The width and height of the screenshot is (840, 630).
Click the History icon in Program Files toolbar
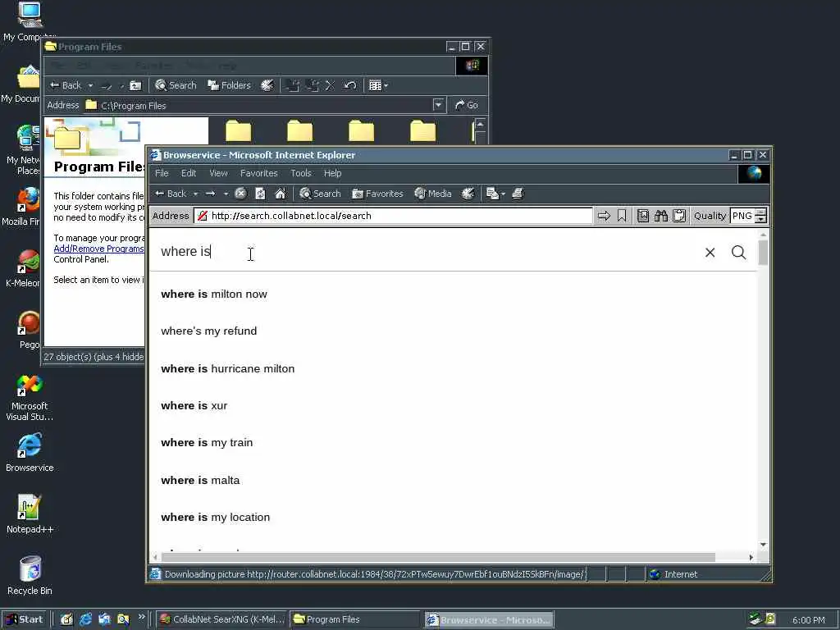tap(267, 85)
